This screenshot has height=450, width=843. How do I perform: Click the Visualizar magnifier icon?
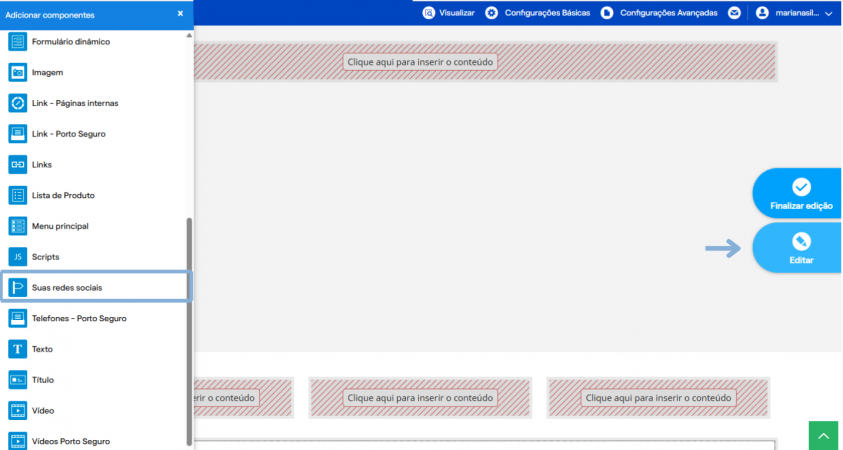(428, 13)
